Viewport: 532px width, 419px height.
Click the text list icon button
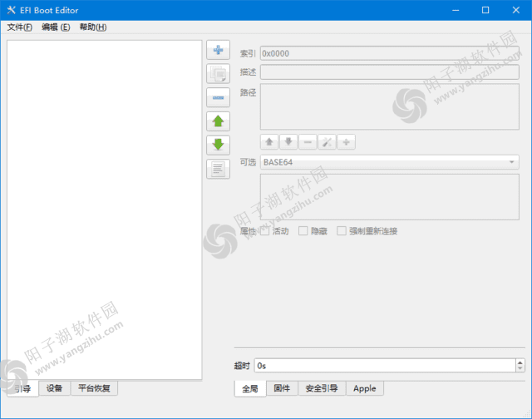pos(218,169)
